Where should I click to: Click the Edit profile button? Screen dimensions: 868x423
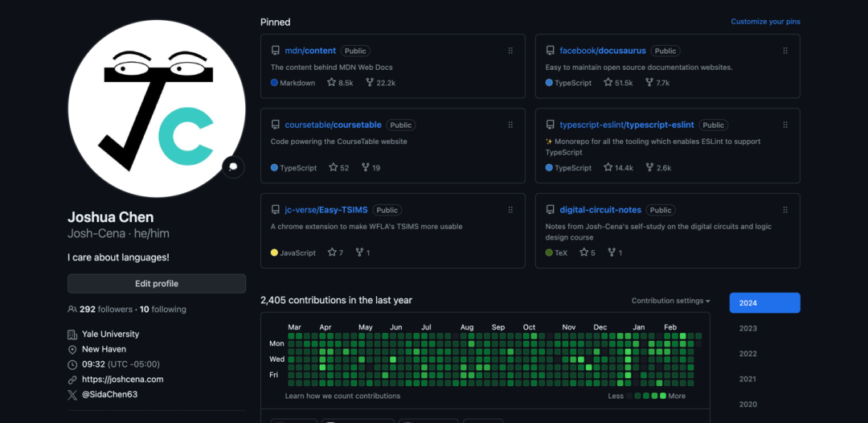(157, 284)
